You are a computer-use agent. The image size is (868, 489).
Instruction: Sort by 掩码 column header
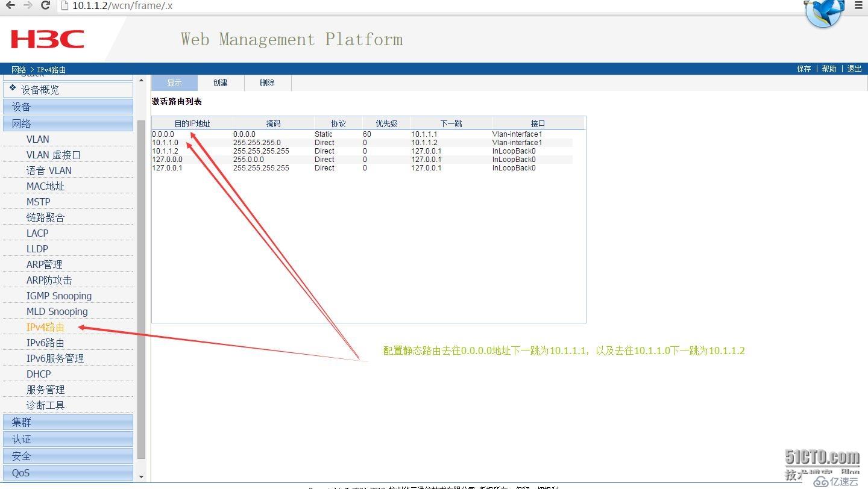pos(274,123)
